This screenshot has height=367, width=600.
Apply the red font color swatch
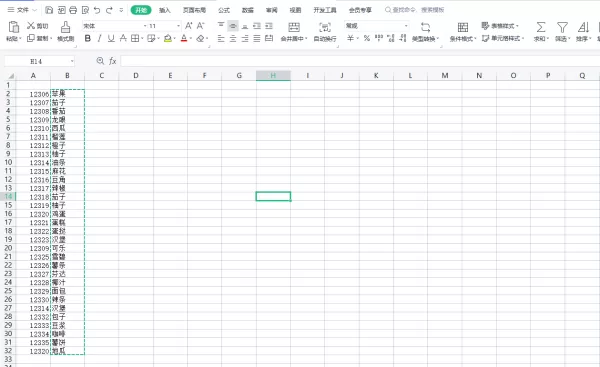point(184,38)
